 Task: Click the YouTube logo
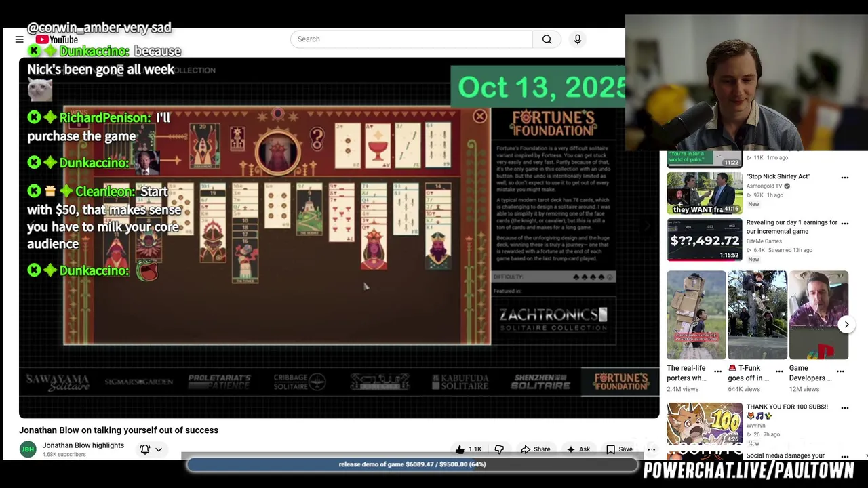(57, 39)
